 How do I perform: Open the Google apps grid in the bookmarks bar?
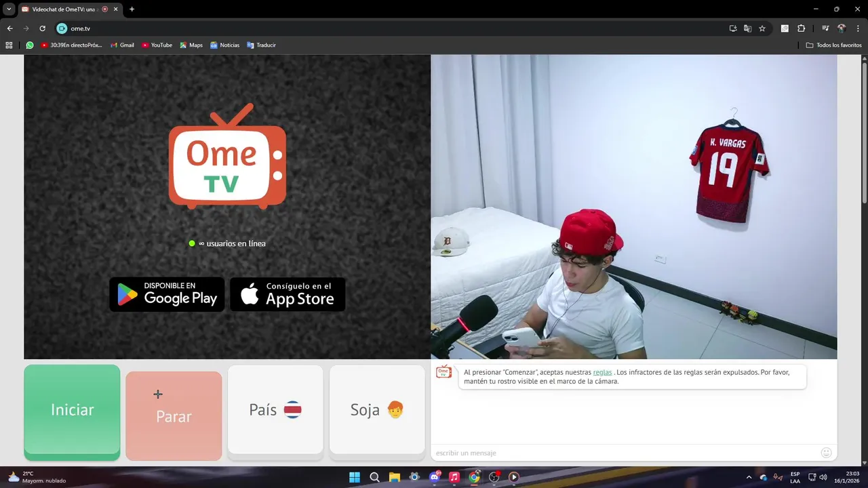click(9, 45)
